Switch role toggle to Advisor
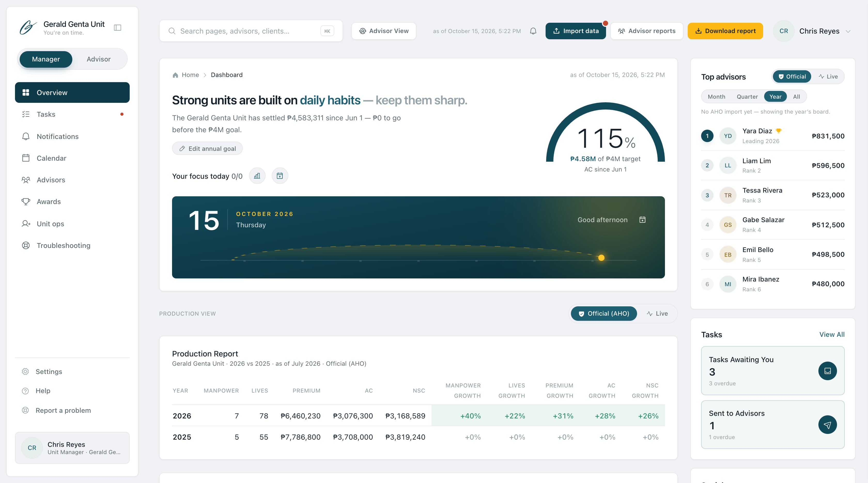This screenshot has width=868, height=483. pyautogui.click(x=98, y=59)
